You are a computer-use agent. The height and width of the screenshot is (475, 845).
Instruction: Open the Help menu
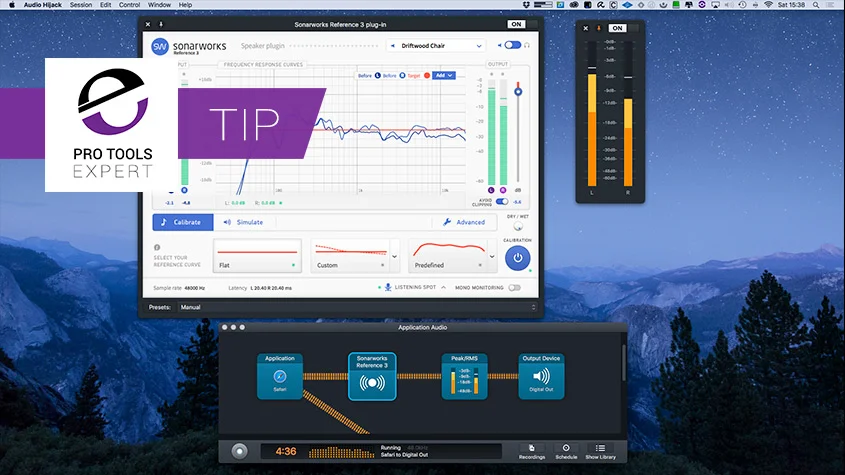[185, 5]
